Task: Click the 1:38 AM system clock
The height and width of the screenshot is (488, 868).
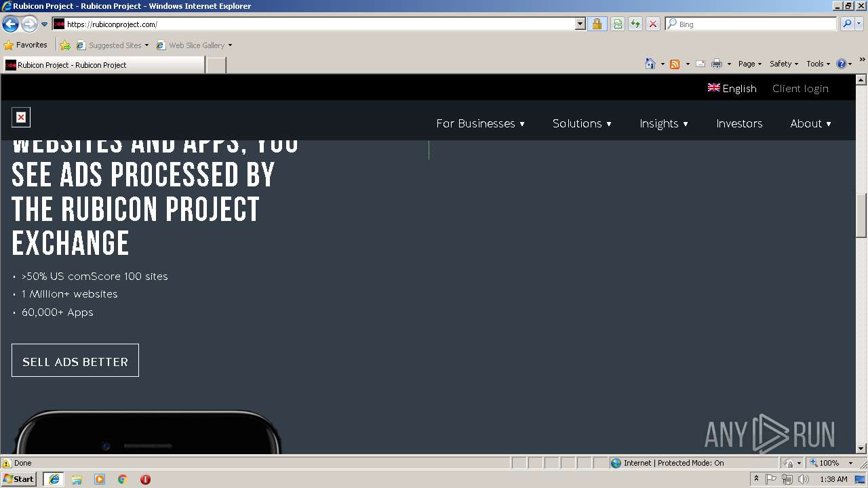Action: (x=833, y=479)
